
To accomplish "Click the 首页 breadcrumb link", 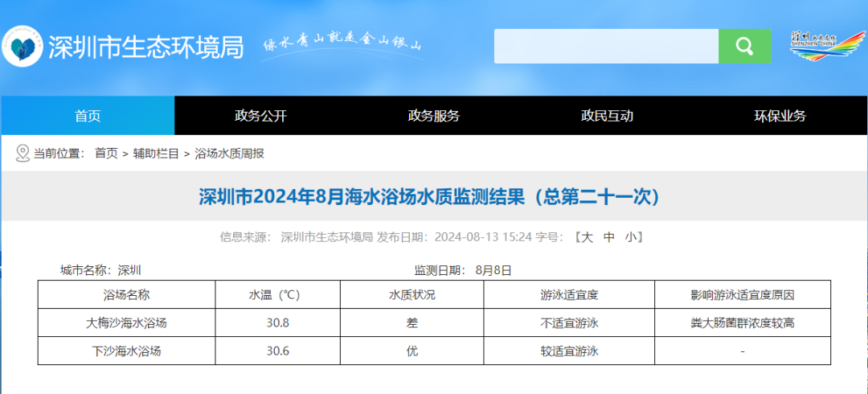I will (x=106, y=153).
